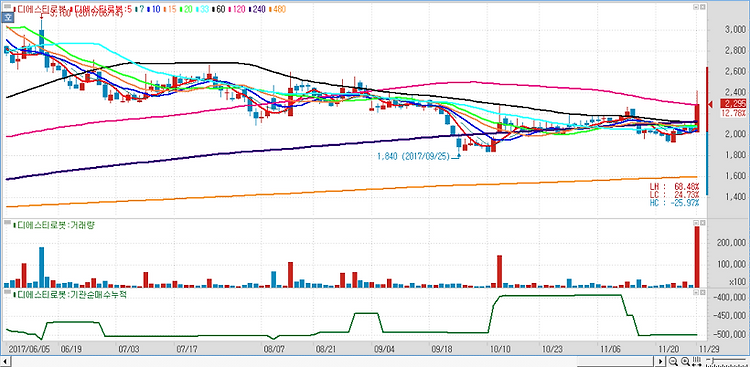Click the tallest red volume bar
The image size is (750, 367).
pyautogui.click(x=697, y=257)
